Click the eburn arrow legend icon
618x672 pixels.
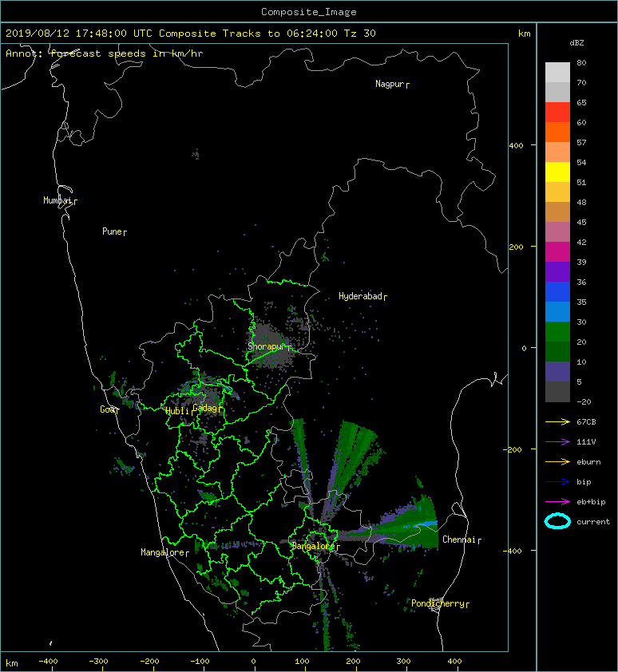click(x=557, y=461)
